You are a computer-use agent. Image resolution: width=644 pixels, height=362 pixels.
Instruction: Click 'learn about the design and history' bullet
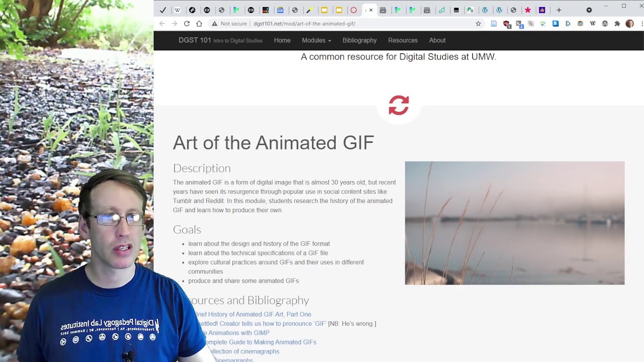[259, 244]
